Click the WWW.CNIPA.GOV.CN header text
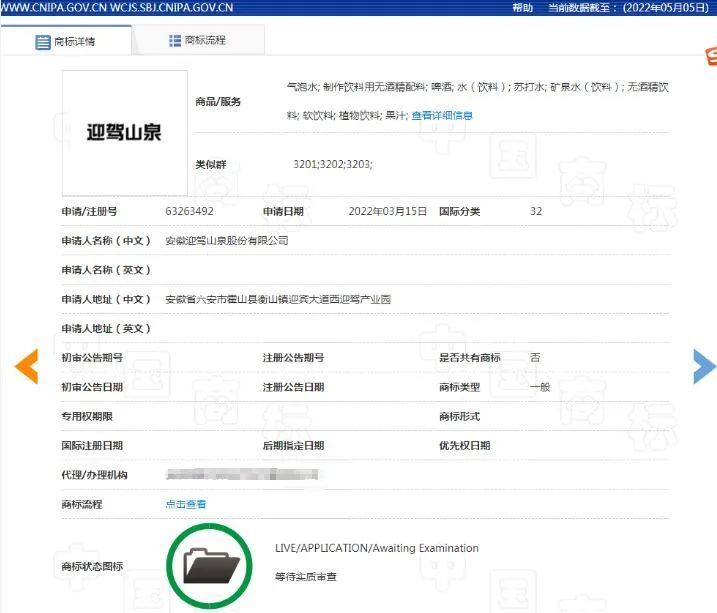The image size is (717, 613). pos(54,8)
